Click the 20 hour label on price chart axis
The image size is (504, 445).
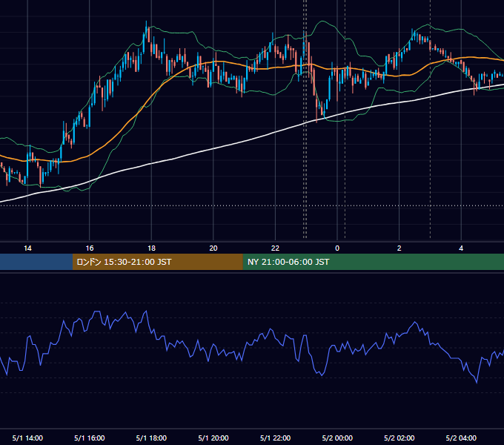(213, 248)
